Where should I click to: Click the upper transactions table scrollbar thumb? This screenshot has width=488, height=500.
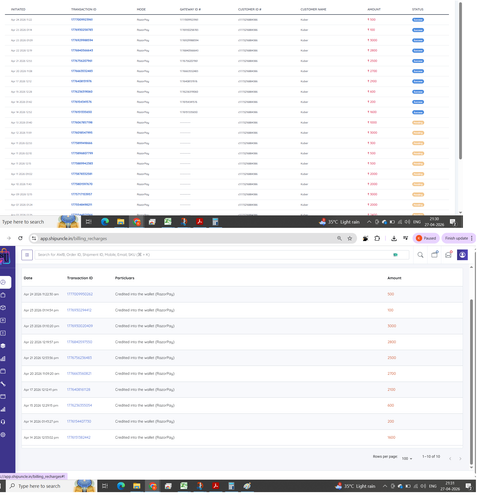pyautogui.click(x=460, y=80)
